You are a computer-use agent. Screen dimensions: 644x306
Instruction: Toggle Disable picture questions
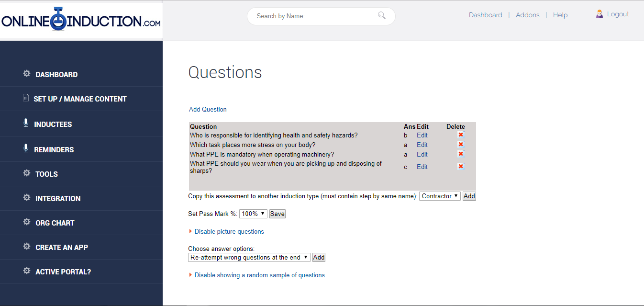coord(229,232)
